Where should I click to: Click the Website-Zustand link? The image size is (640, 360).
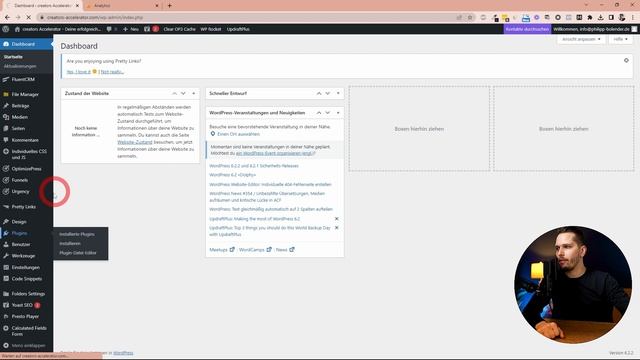135,142
